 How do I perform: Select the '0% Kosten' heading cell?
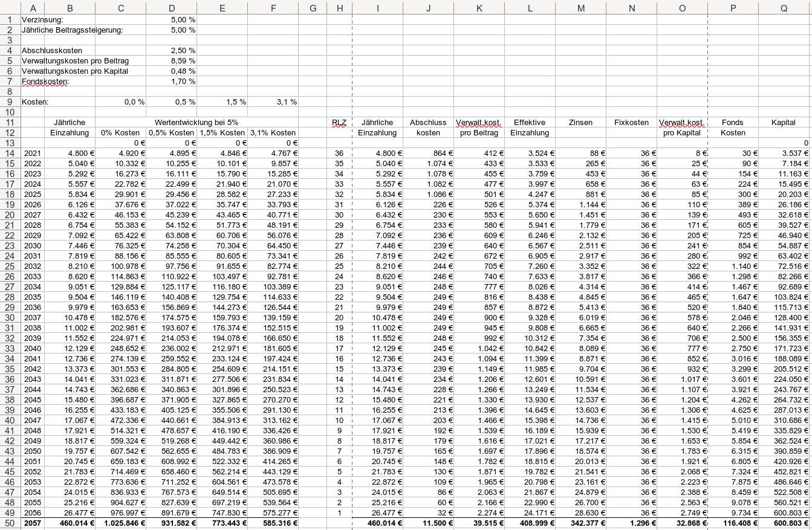point(120,132)
